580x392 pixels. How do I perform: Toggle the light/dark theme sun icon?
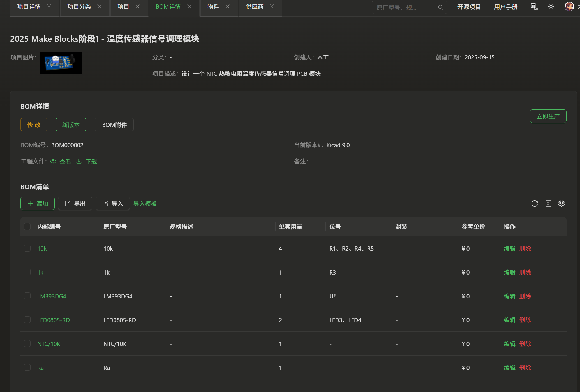pyautogui.click(x=551, y=7)
